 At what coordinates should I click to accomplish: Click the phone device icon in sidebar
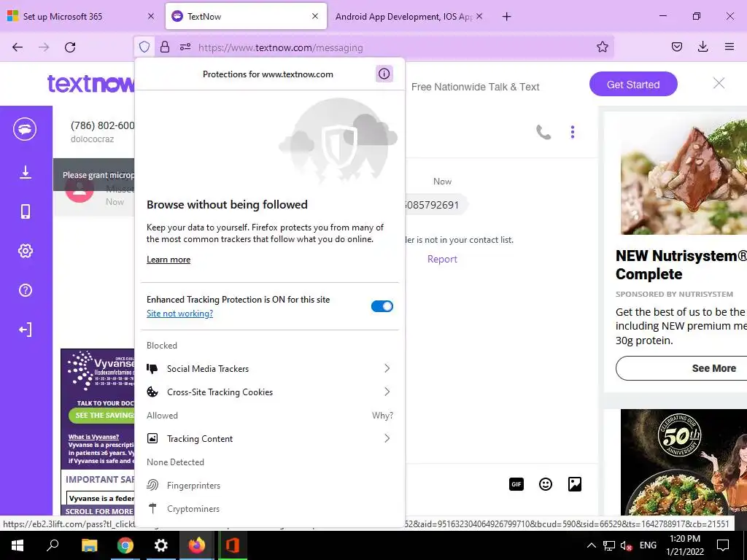26,211
